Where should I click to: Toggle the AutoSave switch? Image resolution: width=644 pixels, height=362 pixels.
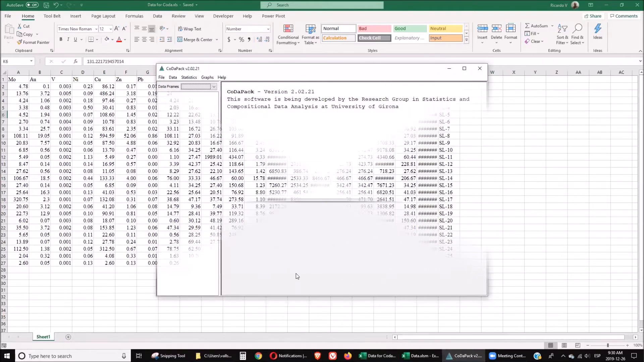[x=32, y=5]
